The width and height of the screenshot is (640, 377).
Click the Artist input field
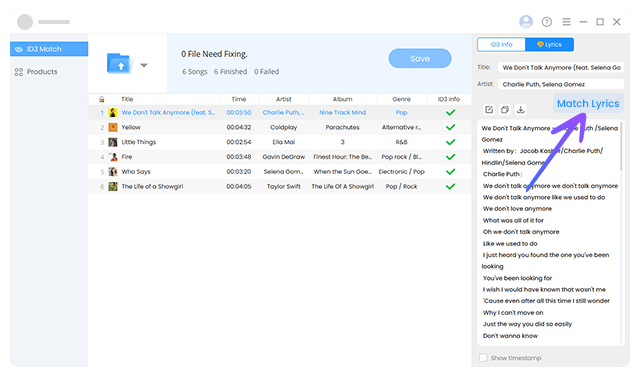561,84
